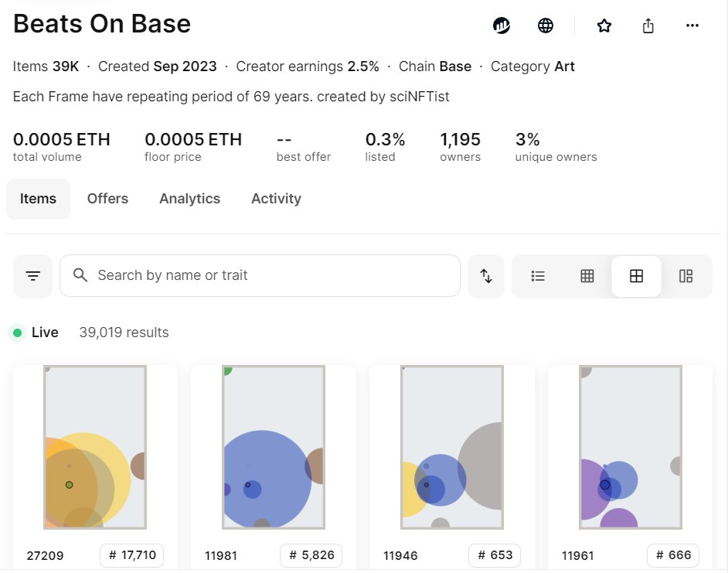Switch to the dense grid view icon

(587, 275)
